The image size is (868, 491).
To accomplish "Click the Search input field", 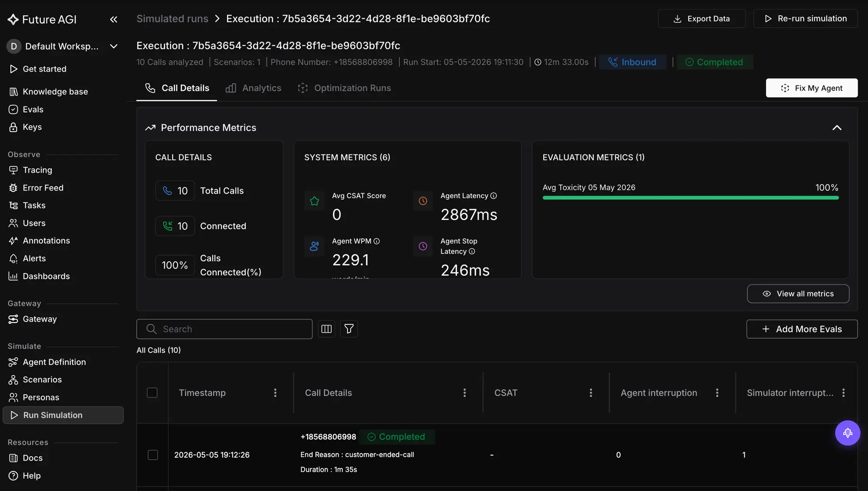I will pyautogui.click(x=224, y=329).
